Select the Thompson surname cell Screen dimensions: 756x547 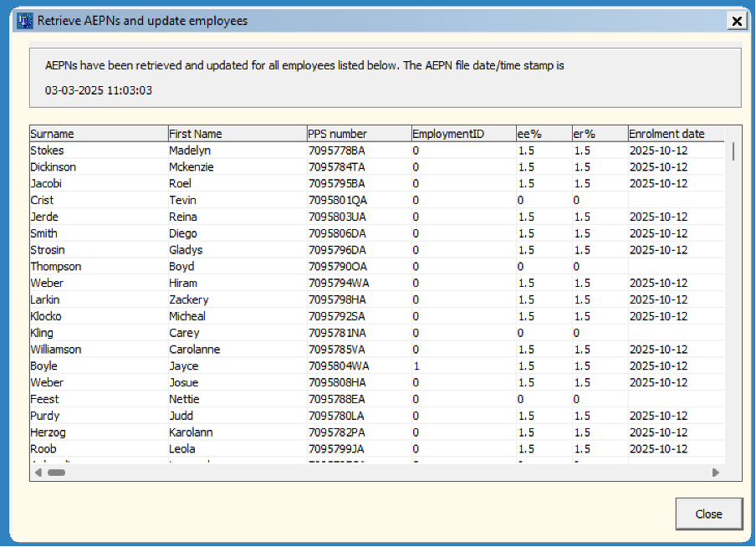(57, 266)
